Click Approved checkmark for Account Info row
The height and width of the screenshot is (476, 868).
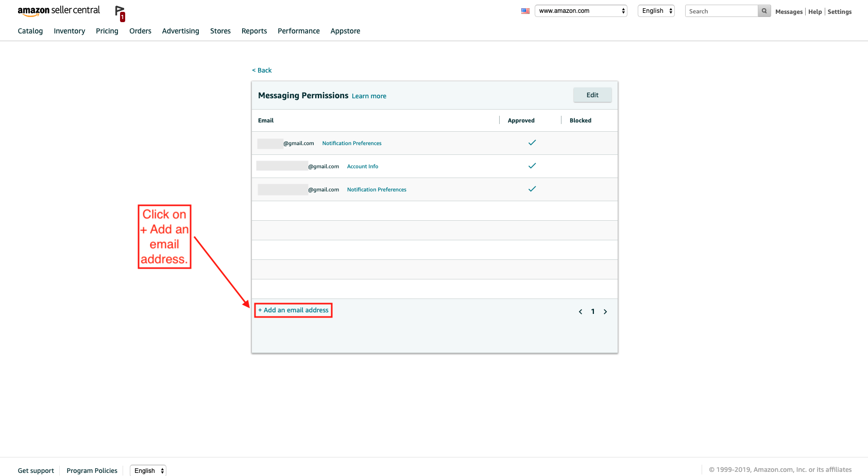click(x=532, y=166)
